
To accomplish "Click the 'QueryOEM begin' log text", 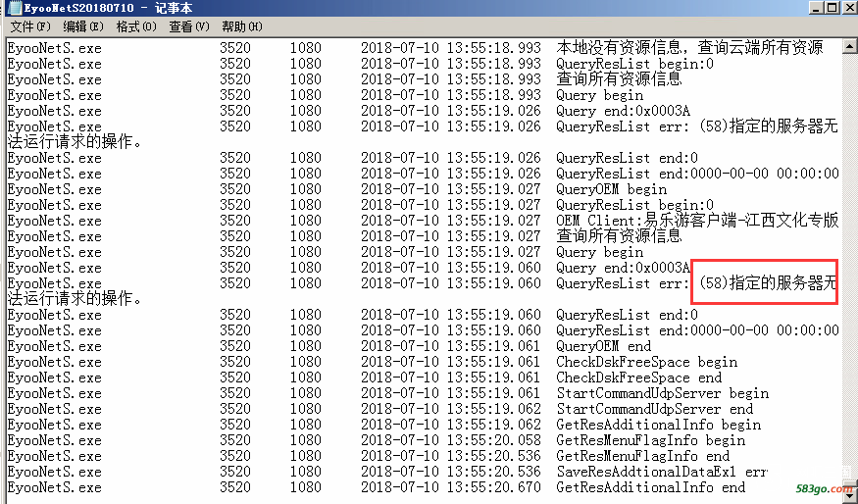I will (x=611, y=189).
